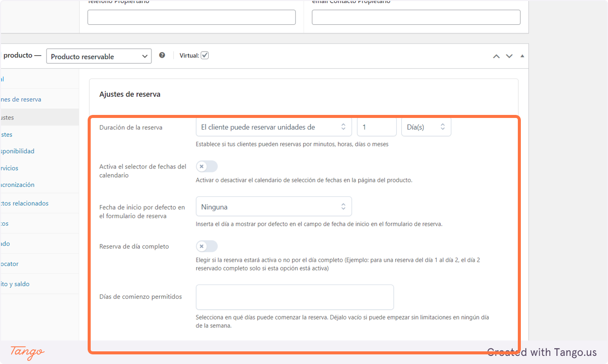Enable the Reserva de día completo toggle

pos(207,247)
